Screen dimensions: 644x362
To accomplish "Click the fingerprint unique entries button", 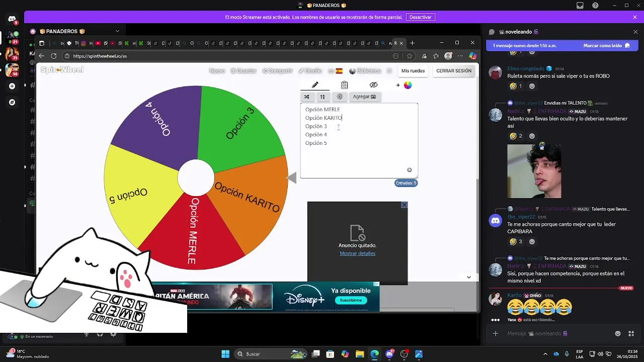I will [x=340, y=97].
